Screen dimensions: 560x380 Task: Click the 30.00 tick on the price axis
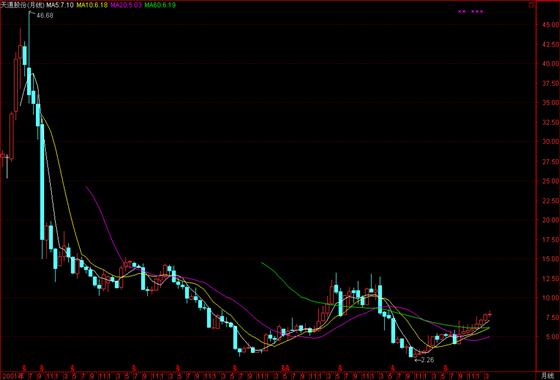tap(550, 141)
